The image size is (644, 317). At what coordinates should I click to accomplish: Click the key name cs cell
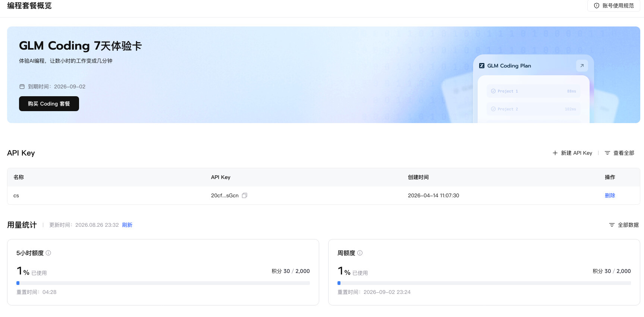point(16,195)
